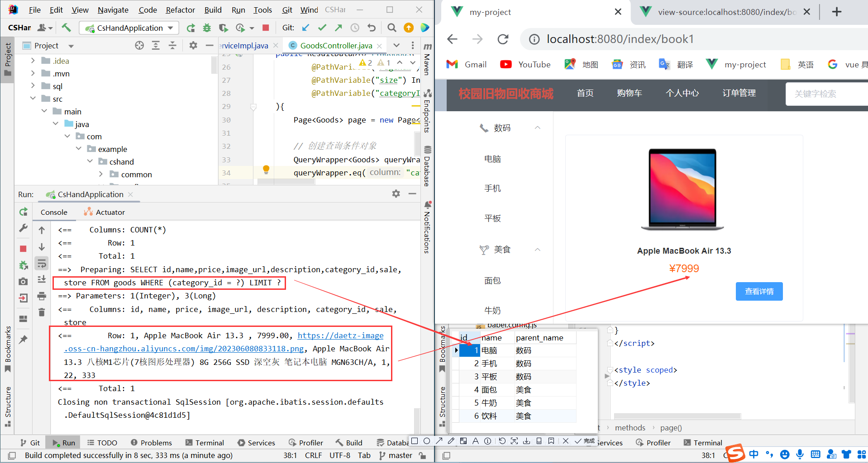Stop process using red square in Run panel
Image resolution: width=868 pixels, height=463 pixels.
(x=23, y=249)
